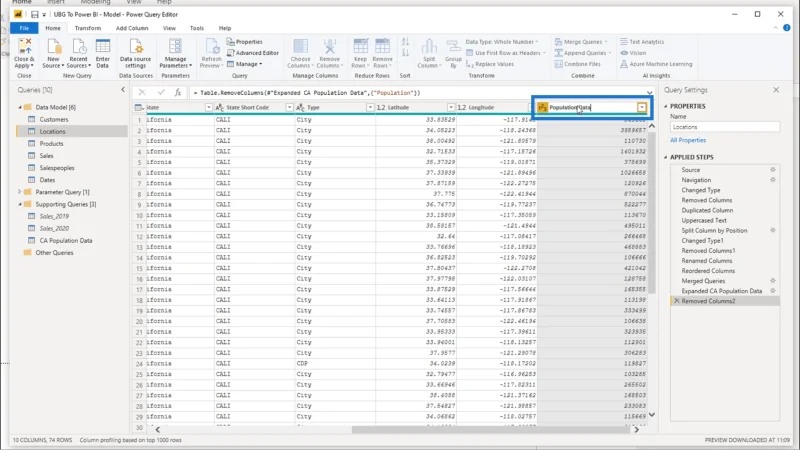Open gear settings for Merged Queries step
This screenshot has height=450, width=800.
tap(772, 281)
